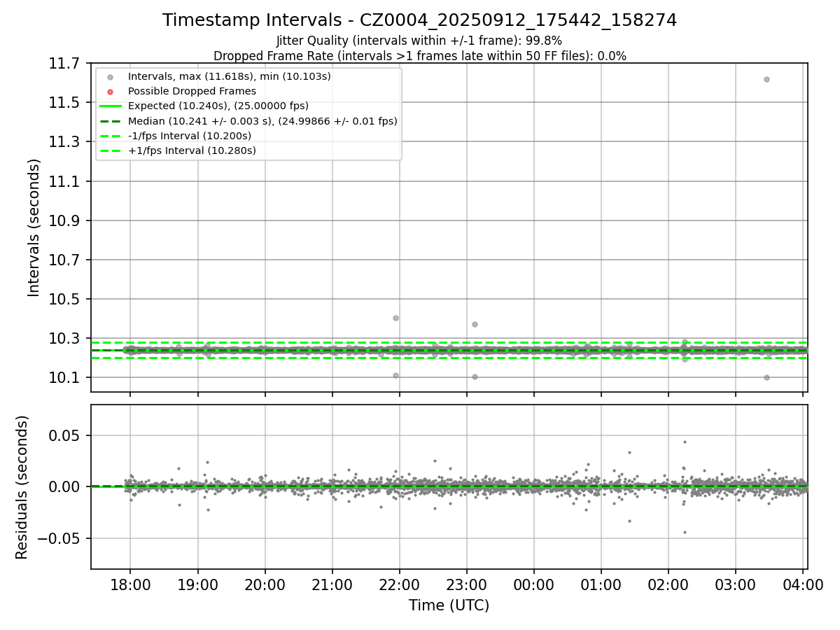This screenshot has width=840, height=630.
Task: Click the highest residual point near 02:15
Action: click(x=685, y=442)
